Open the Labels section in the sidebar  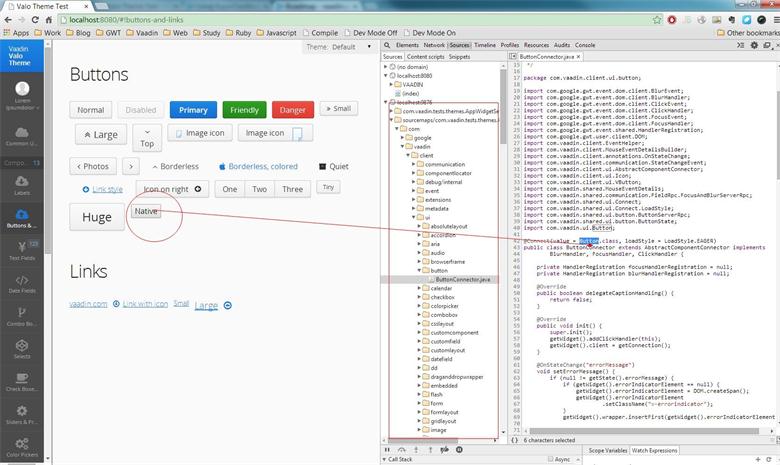22,187
